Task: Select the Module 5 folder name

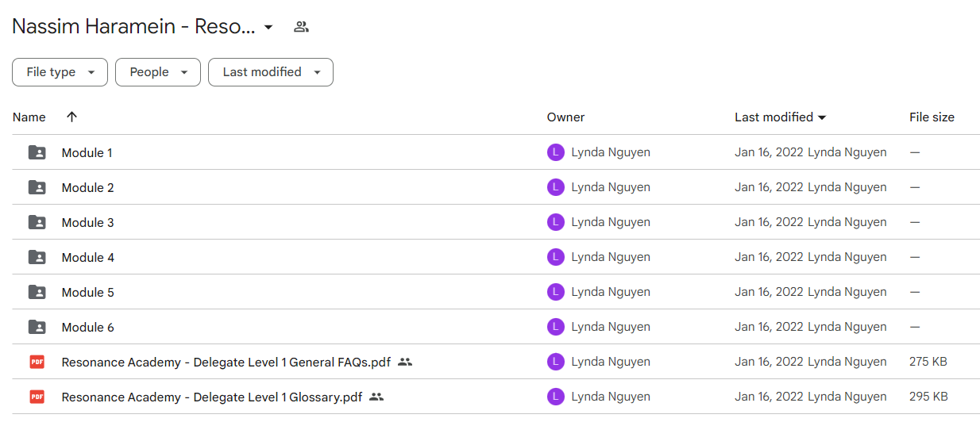Action: click(87, 293)
